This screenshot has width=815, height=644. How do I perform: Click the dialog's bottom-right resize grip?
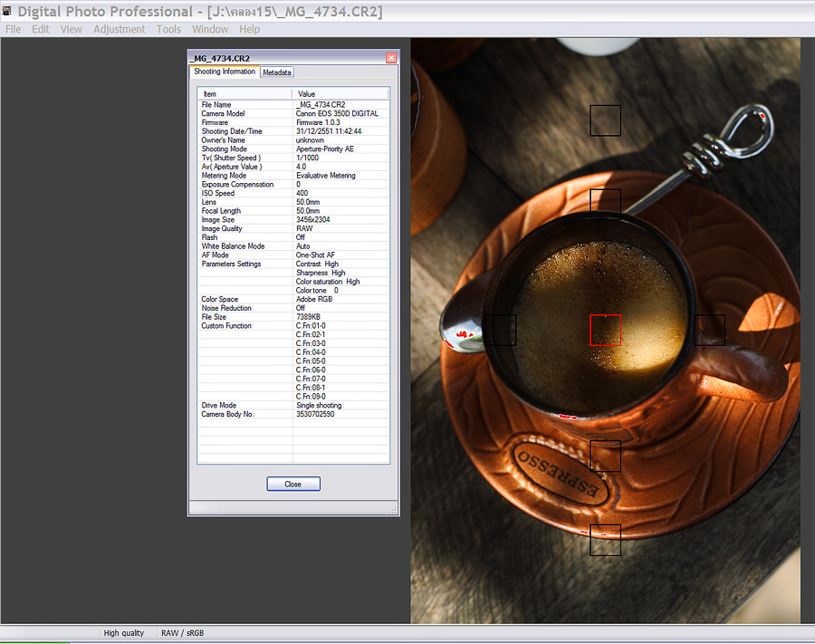(394, 512)
